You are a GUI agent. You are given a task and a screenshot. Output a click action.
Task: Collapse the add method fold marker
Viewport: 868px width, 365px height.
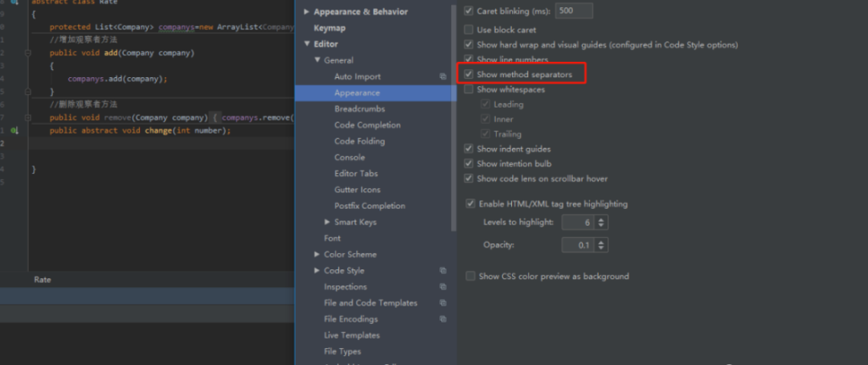(x=27, y=53)
